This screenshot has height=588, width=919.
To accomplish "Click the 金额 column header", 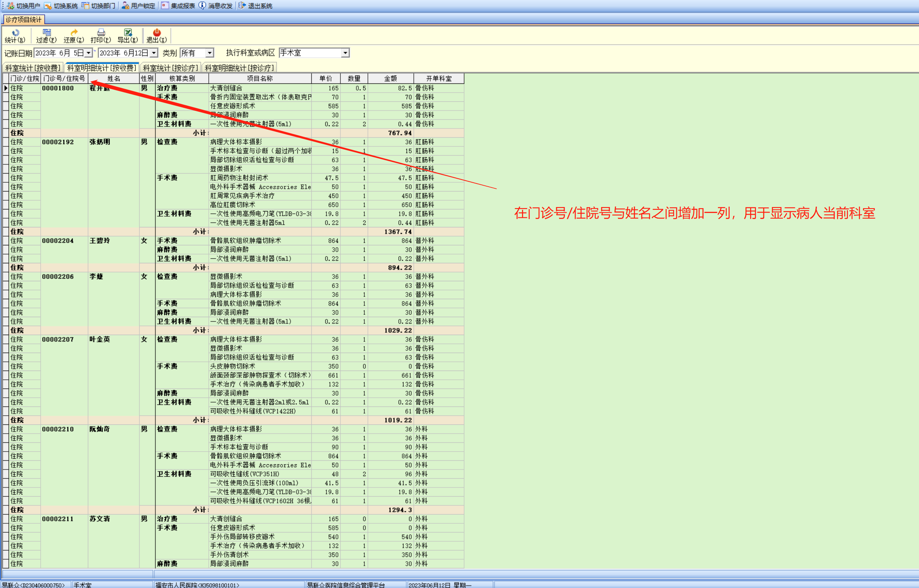I will coord(390,79).
